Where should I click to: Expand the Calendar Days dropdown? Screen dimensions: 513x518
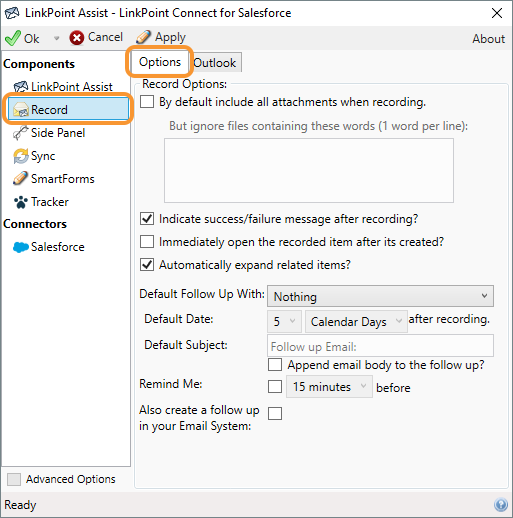356,321
